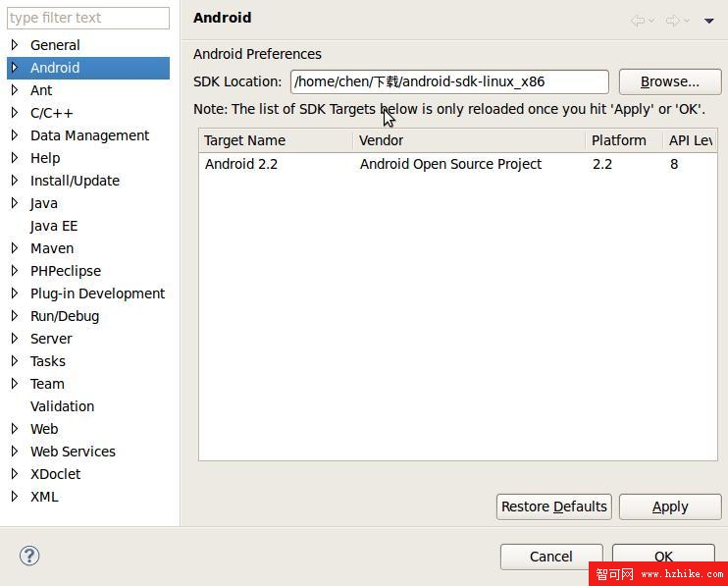Viewport: 728px width, 586px height.
Task: Click in the SDK Location text field
Action: (x=448, y=81)
